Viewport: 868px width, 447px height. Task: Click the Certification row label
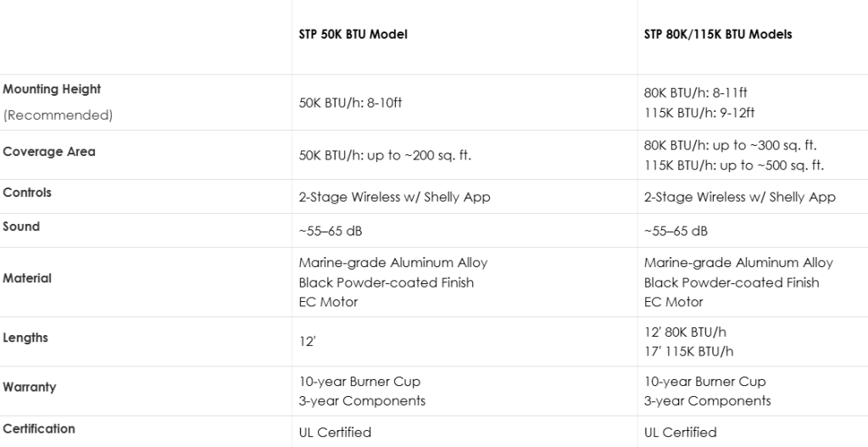point(39,428)
